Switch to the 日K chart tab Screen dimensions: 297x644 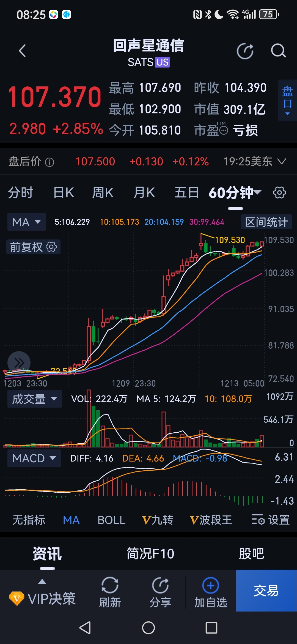click(64, 192)
